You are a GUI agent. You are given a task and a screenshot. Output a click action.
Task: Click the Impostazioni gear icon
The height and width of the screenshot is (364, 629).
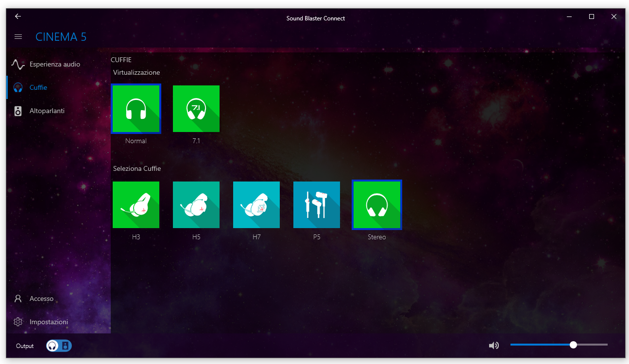18,322
